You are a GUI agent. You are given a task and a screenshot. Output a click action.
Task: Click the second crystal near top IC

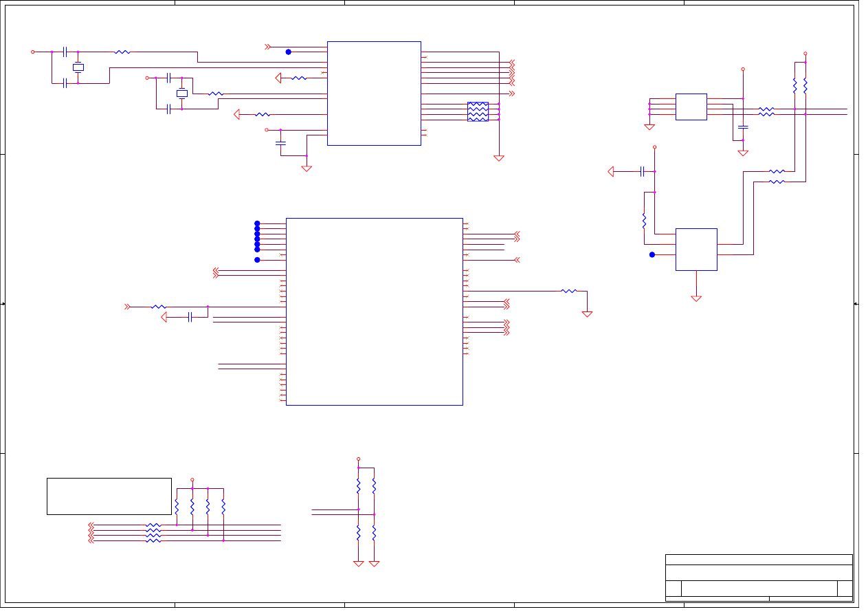(181, 94)
